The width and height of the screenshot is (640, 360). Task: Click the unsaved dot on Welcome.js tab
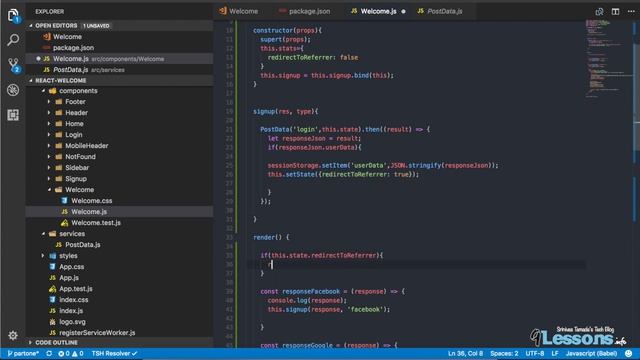(403, 11)
